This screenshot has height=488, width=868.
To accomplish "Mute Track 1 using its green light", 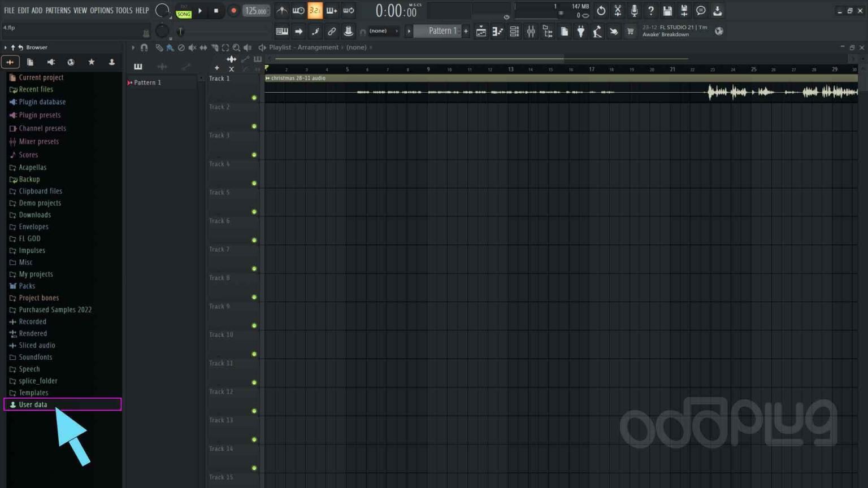I will (x=254, y=97).
